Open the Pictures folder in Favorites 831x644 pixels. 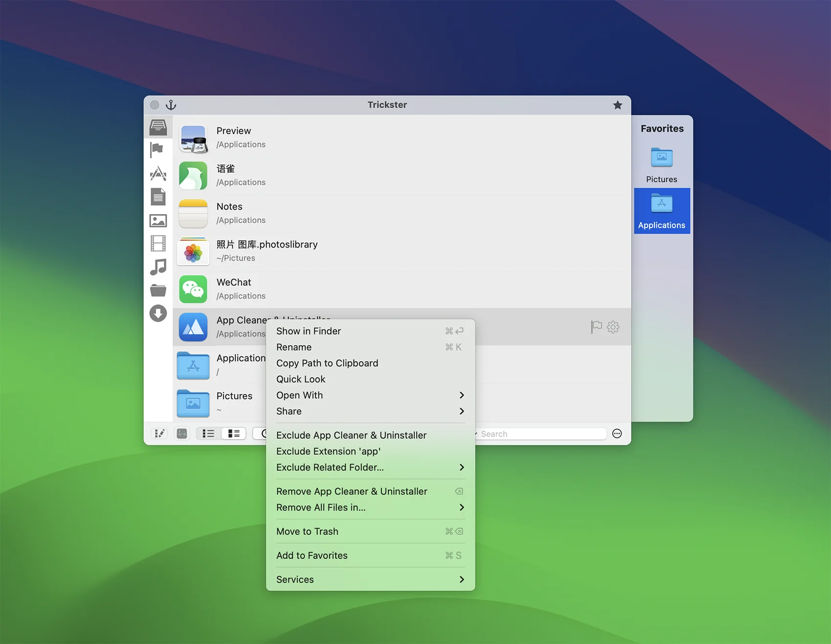tap(662, 165)
